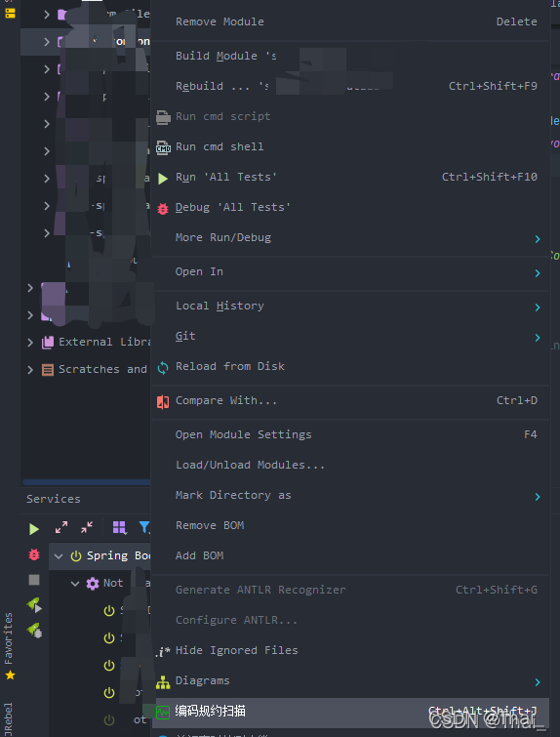The width and height of the screenshot is (560, 737).
Task: Choose Run cmd shell
Action: [x=350, y=146]
